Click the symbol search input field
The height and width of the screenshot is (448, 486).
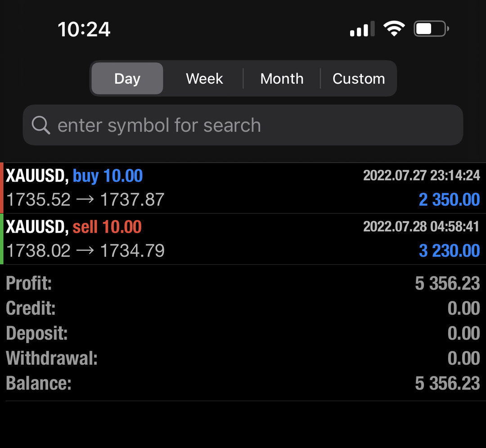click(x=243, y=125)
